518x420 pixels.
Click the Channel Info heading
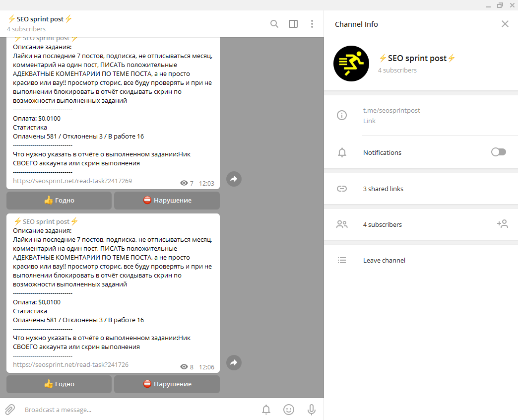coord(356,24)
